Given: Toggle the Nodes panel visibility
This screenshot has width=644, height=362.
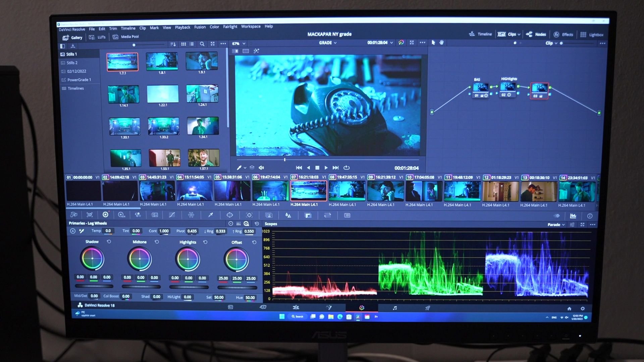Looking at the screenshot, I should pos(536,34).
